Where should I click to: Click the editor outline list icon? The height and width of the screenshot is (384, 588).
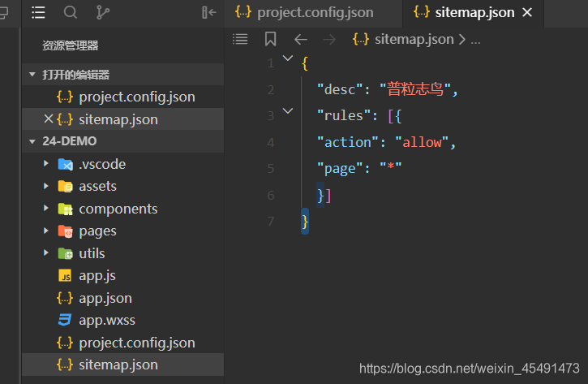(x=240, y=39)
